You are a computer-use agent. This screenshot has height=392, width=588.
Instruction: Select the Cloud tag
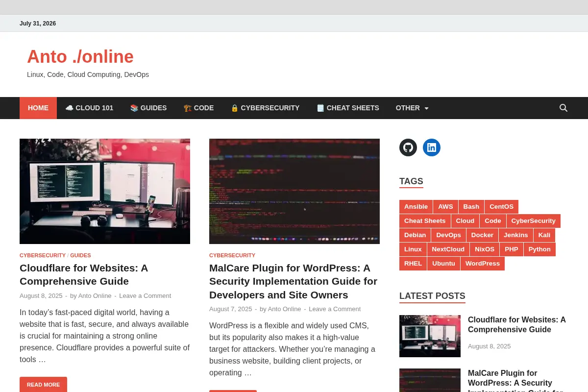[x=465, y=221]
